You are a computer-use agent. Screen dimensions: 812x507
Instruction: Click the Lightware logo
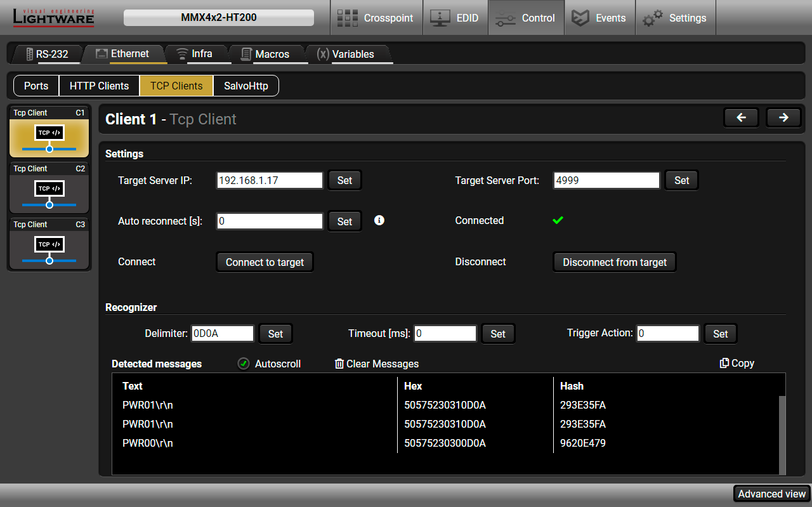[x=53, y=18]
